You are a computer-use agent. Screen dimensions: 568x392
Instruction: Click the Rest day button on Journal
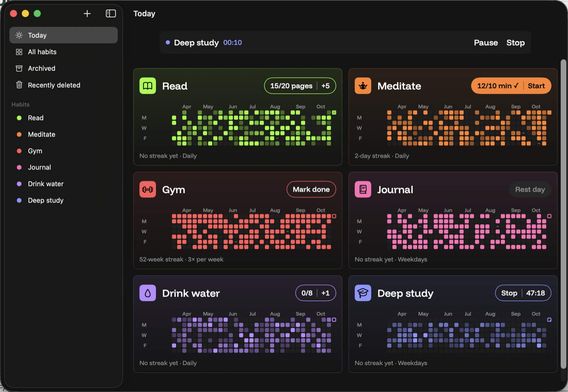(x=530, y=189)
